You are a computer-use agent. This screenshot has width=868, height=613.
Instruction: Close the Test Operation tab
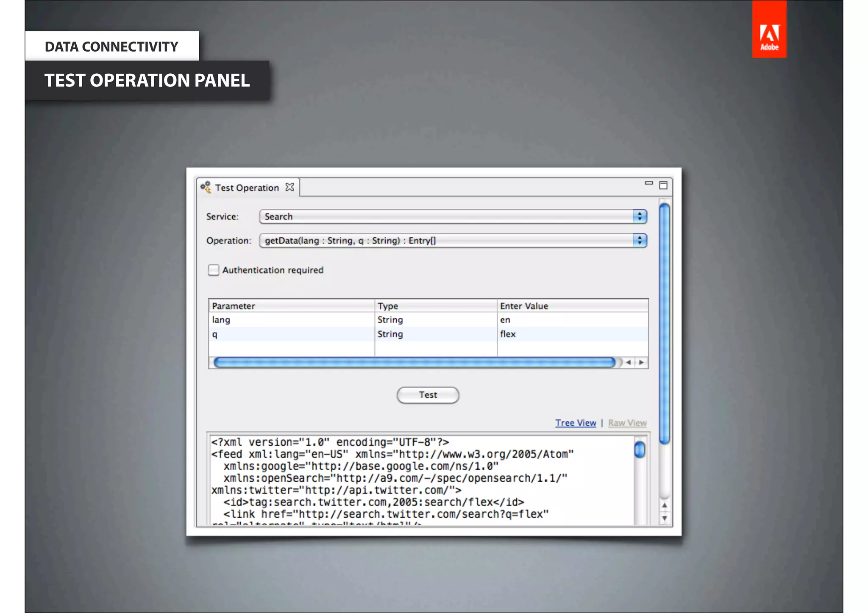coord(289,187)
